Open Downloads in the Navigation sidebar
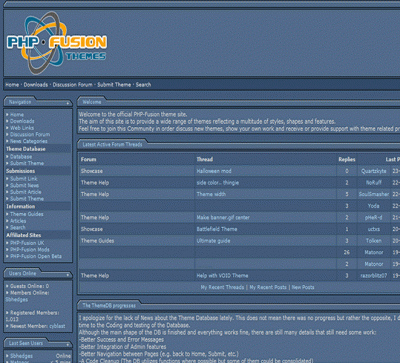The height and width of the screenshot is (363, 400). (x=22, y=121)
